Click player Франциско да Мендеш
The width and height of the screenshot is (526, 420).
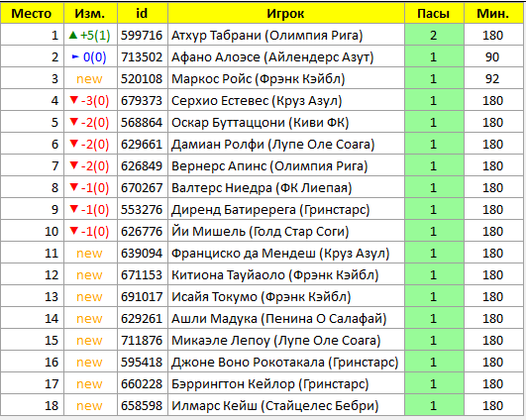[x=244, y=253]
